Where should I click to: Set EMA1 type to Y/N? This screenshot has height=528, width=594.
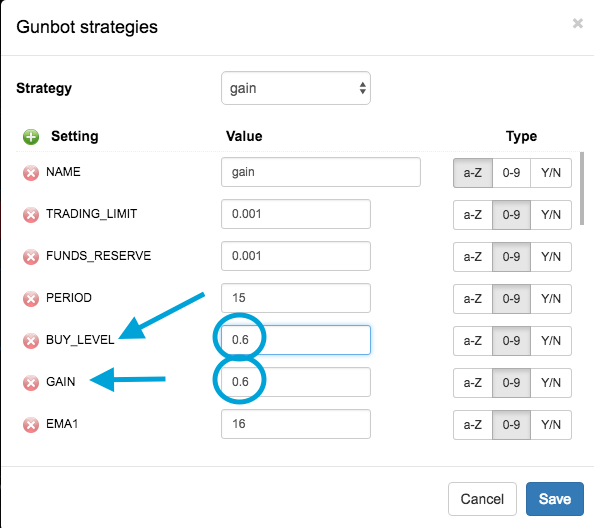point(551,425)
